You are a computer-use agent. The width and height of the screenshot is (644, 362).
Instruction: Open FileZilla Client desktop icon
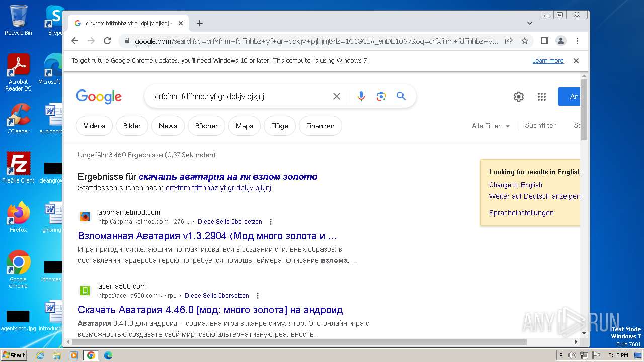pyautogui.click(x=18, y=168)
